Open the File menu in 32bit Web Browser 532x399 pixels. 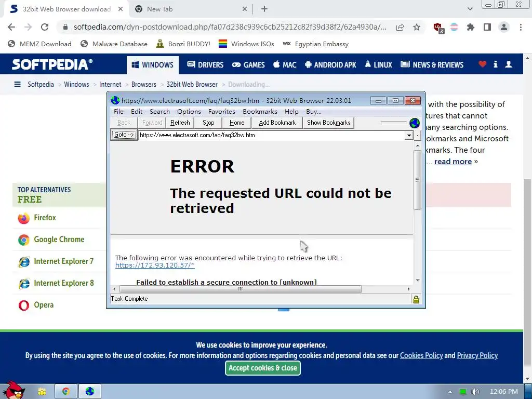click(118, 111)
